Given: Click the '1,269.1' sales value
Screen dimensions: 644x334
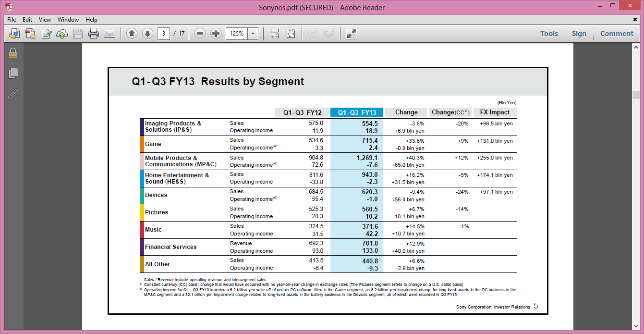Looking at the screenshot, I should tap(367, 158).
